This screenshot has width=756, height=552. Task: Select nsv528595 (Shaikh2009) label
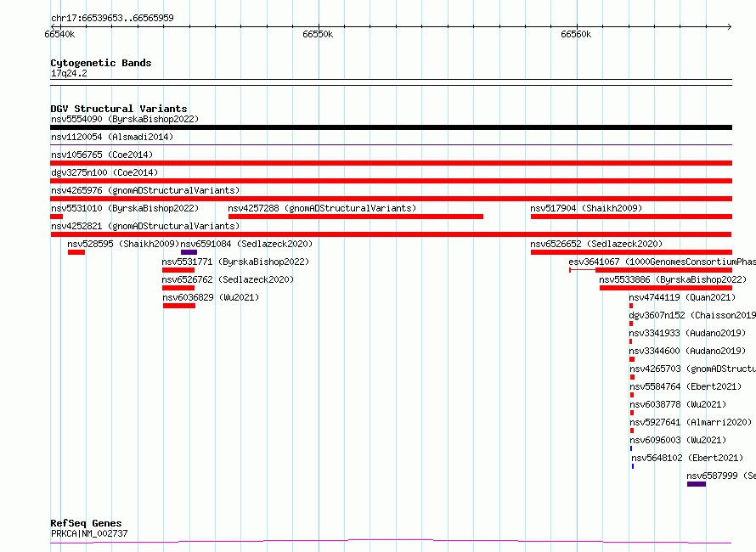coord(123,244)
